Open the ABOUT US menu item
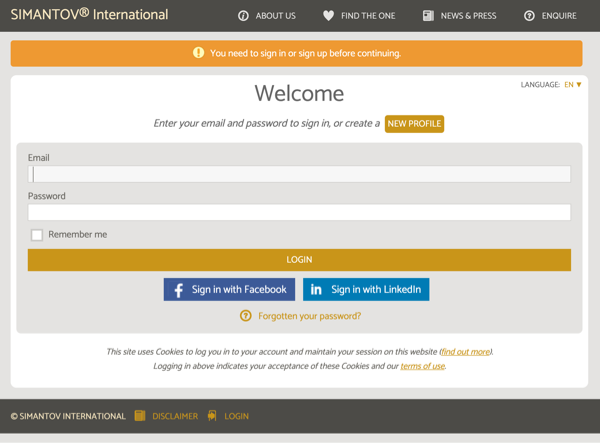This screenshot has width=600, height=443. (x=276, y=16)
